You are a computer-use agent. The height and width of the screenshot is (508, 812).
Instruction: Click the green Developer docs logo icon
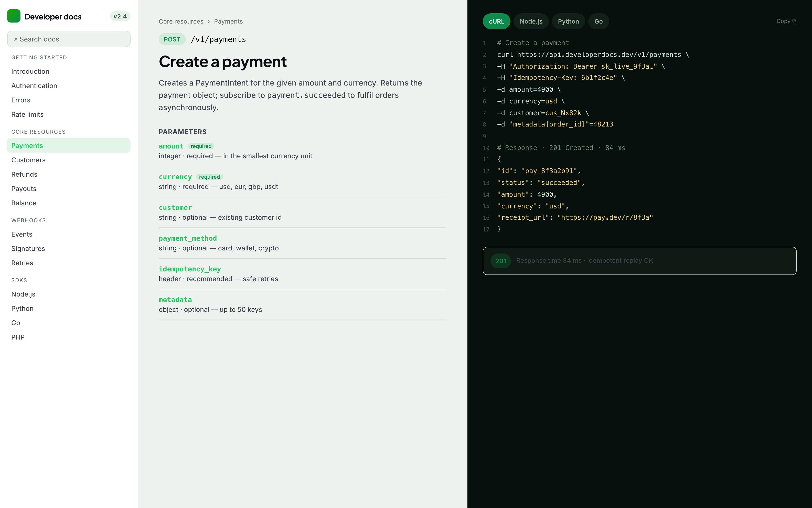click(14, 16)
